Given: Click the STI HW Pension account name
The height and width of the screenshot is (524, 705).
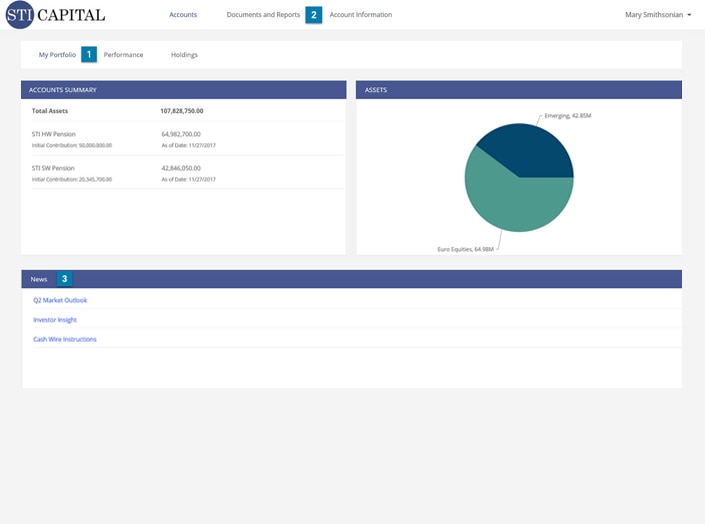Looking at the screenshot, I should click(54, 134).
